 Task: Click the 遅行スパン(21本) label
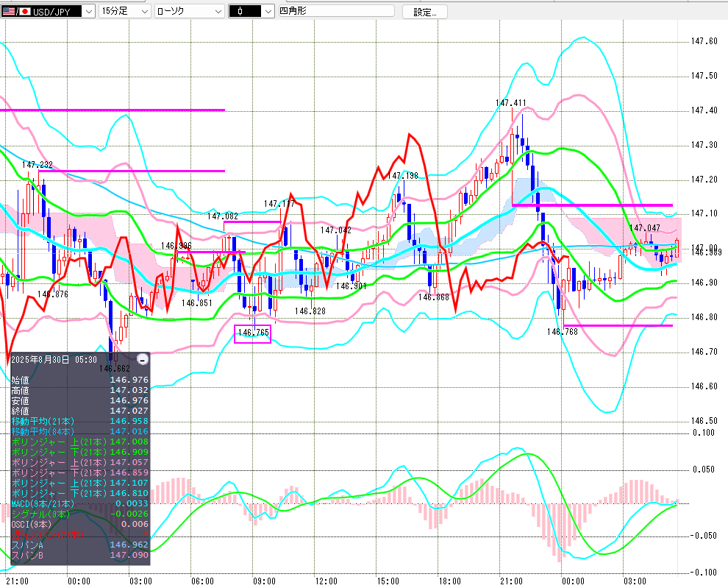coord(47,534)
